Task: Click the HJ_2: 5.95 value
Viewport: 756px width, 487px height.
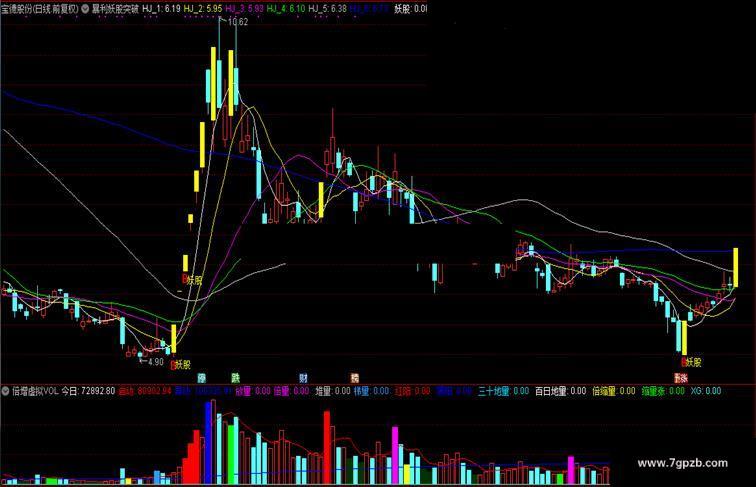Action: [x=203, y=9]
